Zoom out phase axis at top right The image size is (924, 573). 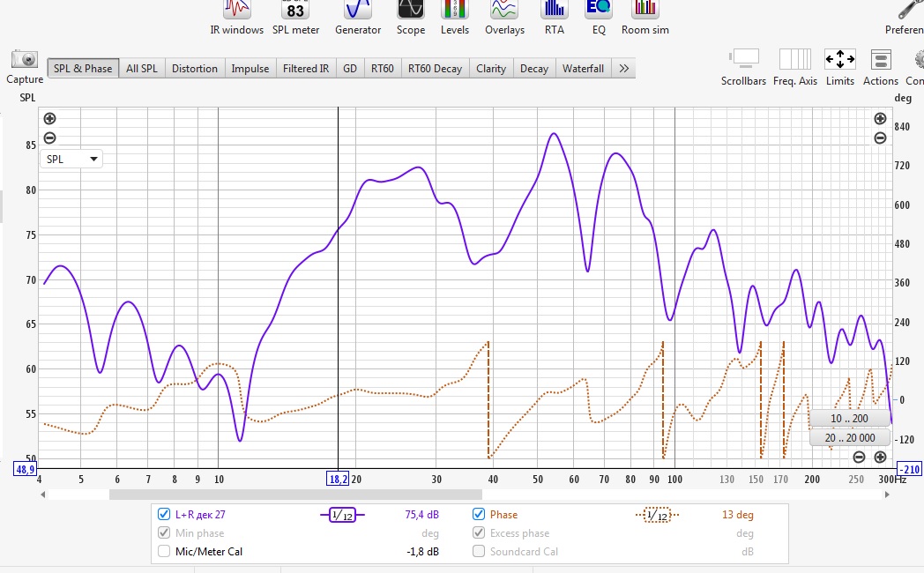tap(880, 138)
